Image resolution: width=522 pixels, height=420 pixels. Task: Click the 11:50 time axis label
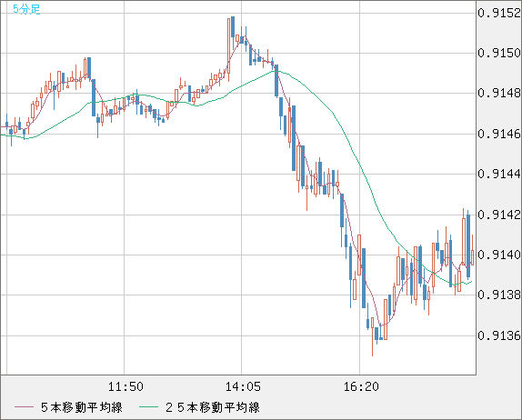(125, 386)
